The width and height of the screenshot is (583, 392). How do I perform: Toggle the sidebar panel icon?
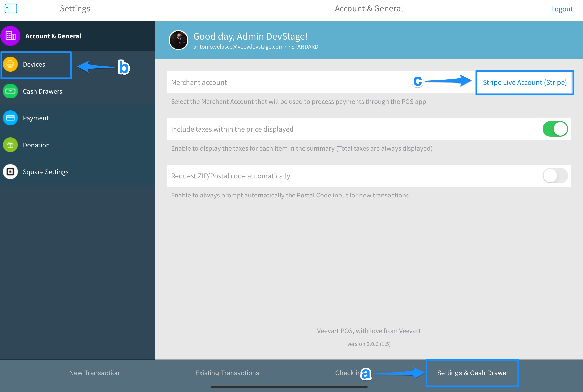[11, 8]
